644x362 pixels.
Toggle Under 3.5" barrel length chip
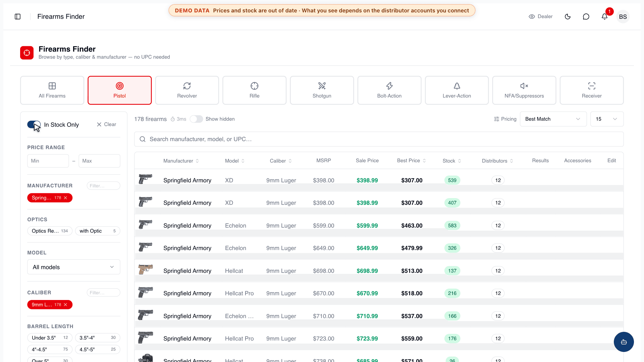click(50, 338)
